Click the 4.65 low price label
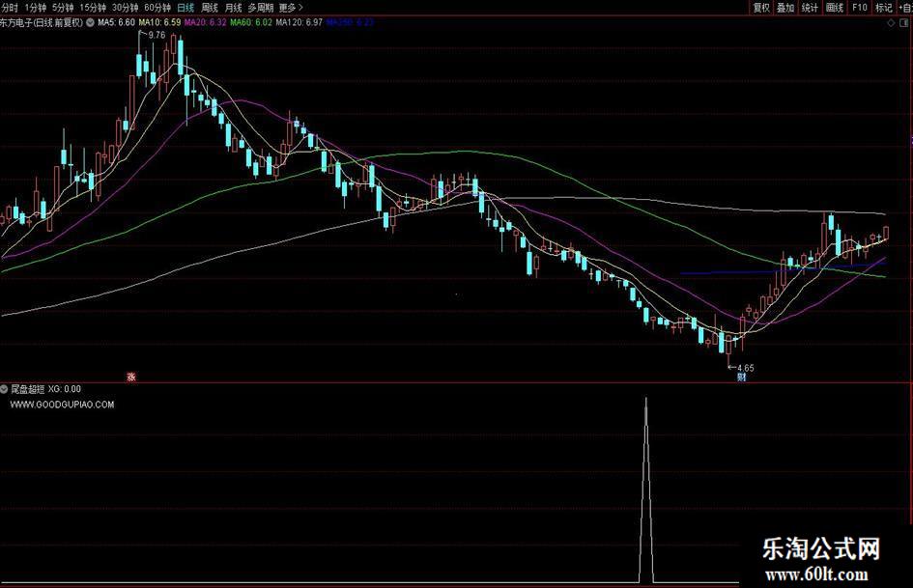This screenshot has width=913, height=588. (x=745, y=368)
